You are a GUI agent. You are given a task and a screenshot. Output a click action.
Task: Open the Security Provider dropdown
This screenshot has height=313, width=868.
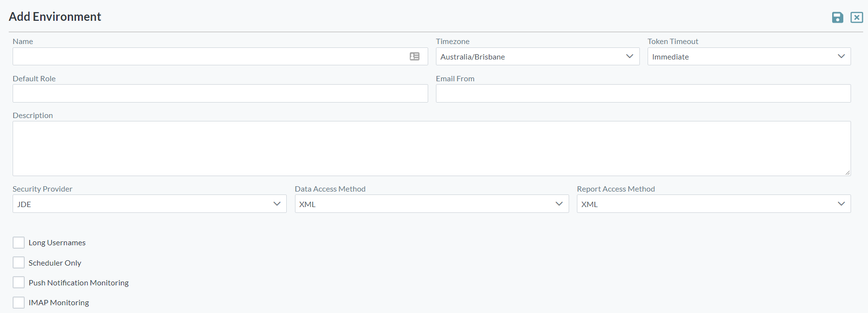149,204
